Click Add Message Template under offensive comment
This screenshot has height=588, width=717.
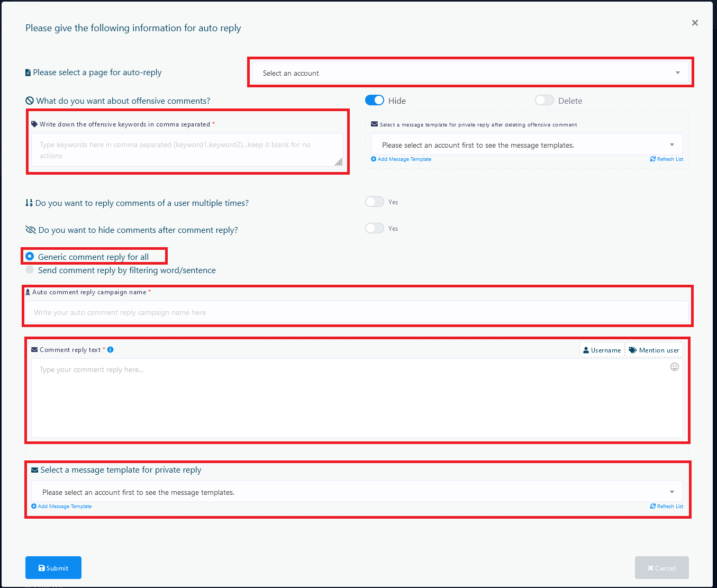point(401,159)
